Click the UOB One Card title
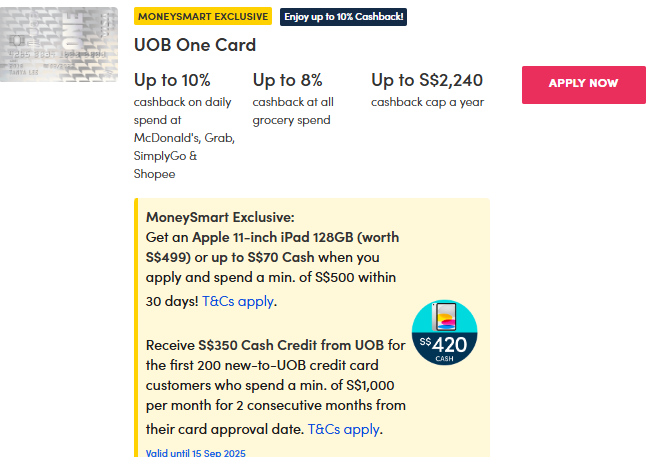This screenshot has height=457, width=654. [195, 45]
